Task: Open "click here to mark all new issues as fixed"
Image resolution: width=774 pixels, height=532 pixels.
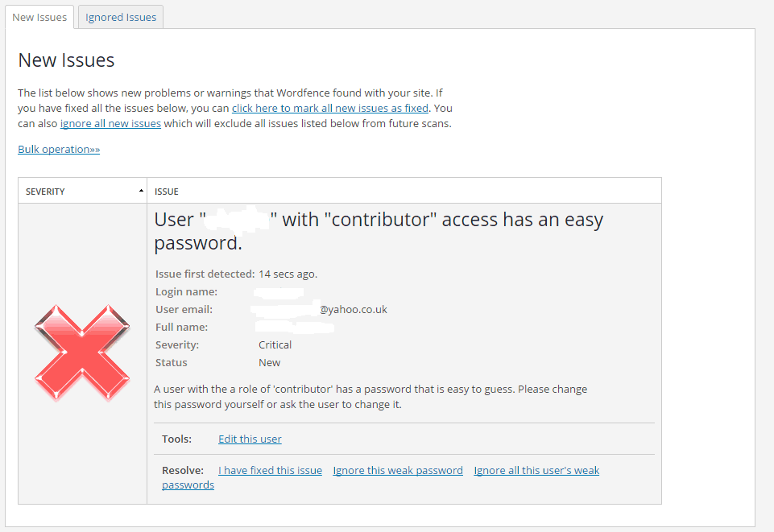Action: pos(330,108)
